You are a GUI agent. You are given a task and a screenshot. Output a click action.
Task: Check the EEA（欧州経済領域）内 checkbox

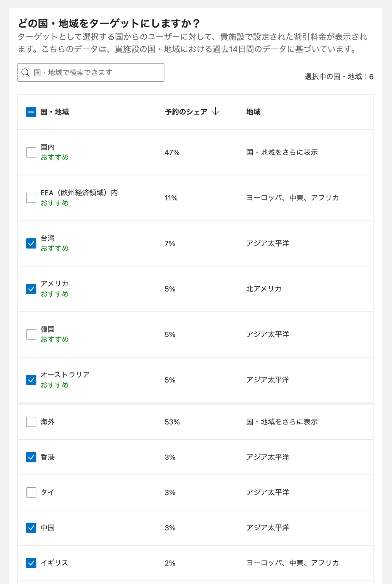point(31,198)
